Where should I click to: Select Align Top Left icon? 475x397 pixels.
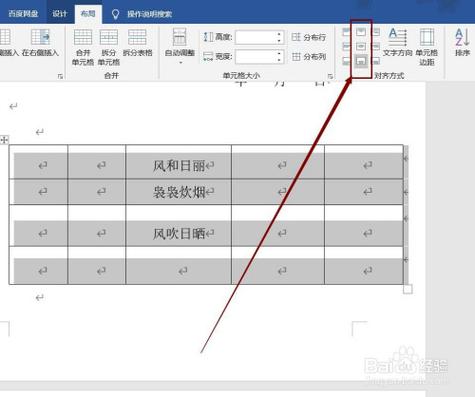tap(347, 32)
